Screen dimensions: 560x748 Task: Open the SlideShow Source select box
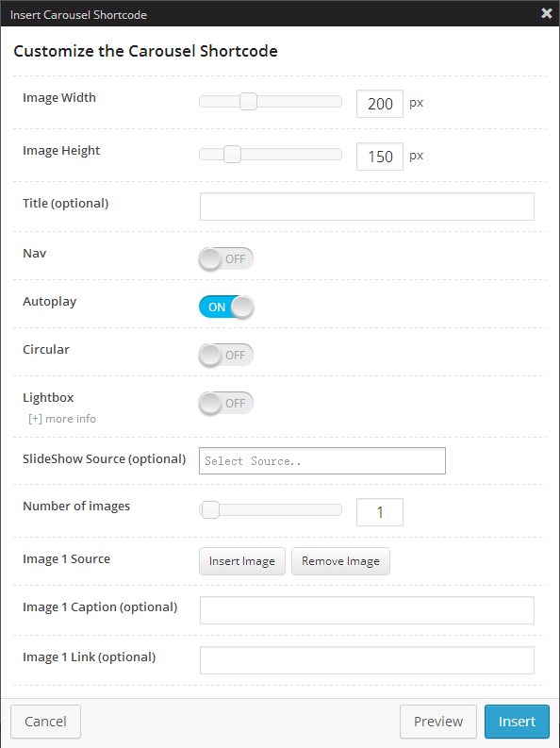(322, 461)
